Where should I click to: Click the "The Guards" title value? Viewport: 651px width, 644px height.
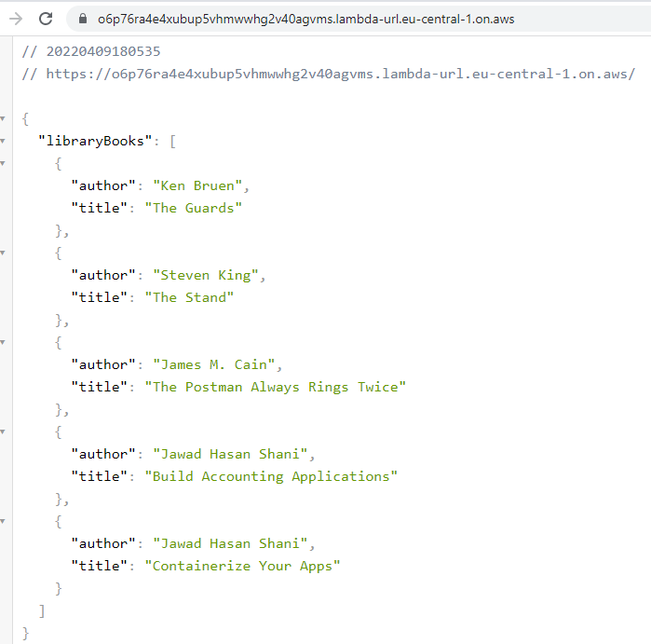point(193,208)
